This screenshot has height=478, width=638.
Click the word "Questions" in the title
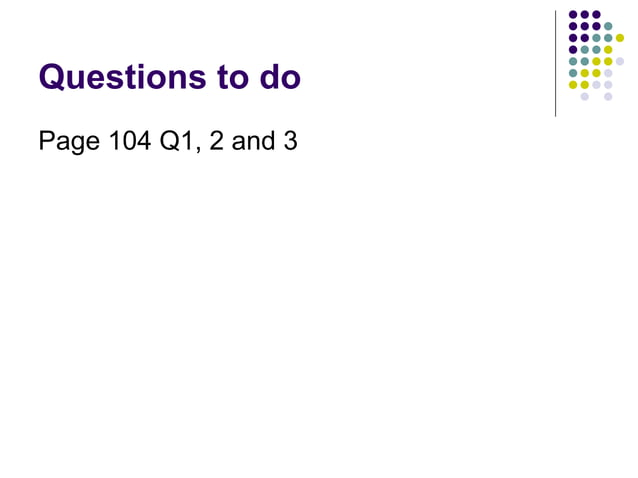122,77
